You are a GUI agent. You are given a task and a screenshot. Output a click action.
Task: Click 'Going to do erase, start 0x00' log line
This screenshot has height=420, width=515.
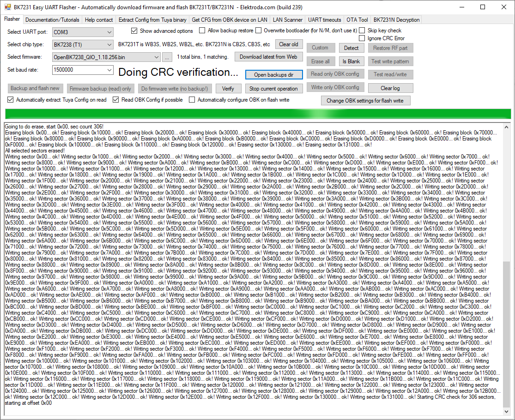tap(54, 127)
